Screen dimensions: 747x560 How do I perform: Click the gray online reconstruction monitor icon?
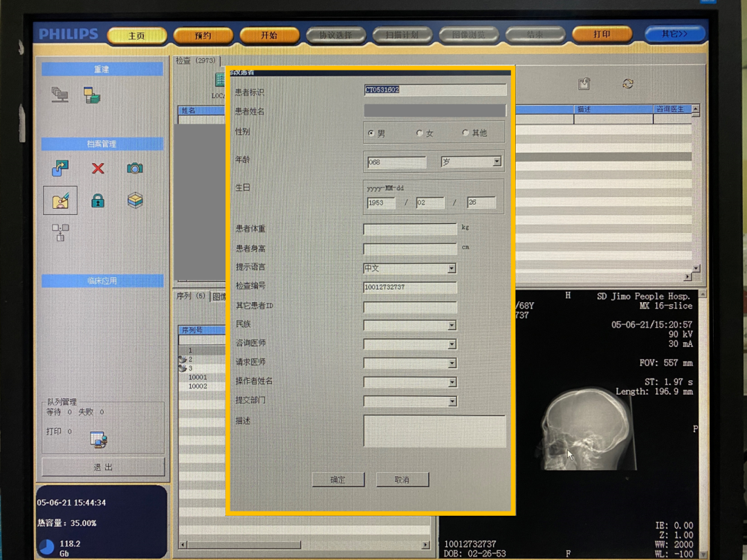(x=60, y=95)
